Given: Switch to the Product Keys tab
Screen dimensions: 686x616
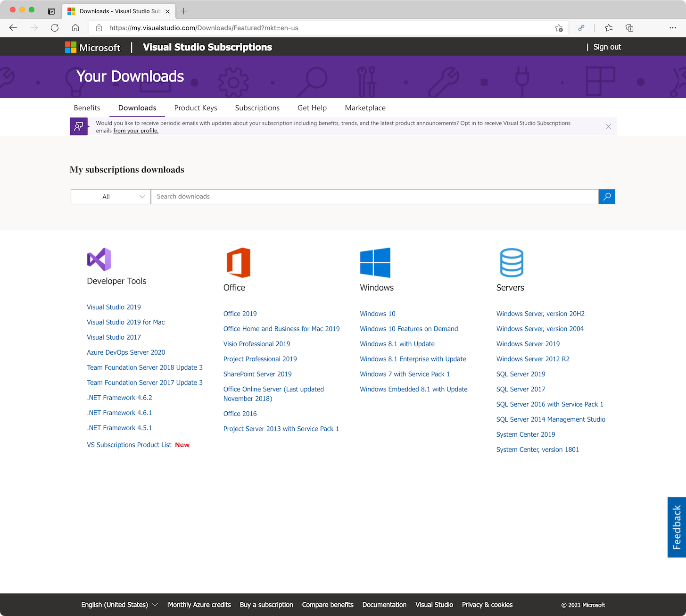Looking at the screenshot, I should pos(196,108).
